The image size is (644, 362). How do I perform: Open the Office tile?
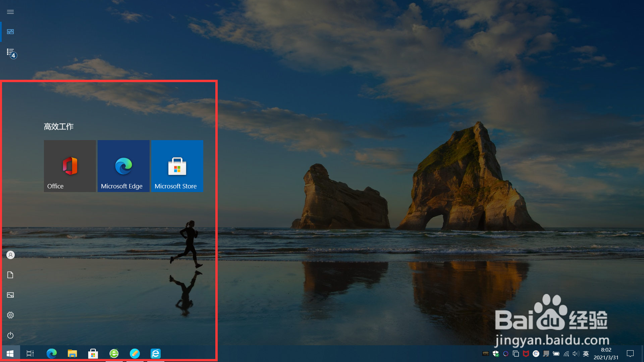[x=70, y=166]
